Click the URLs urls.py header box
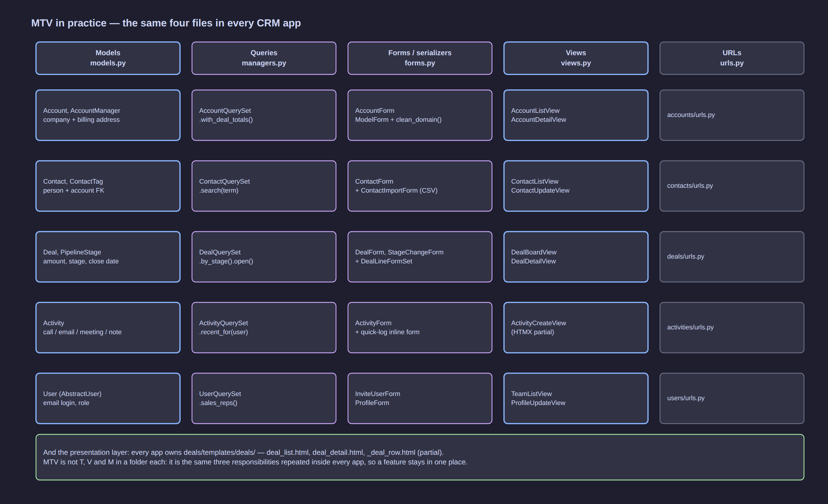The image size is (828, 504). pyautogui.click(x=732, y=58)
